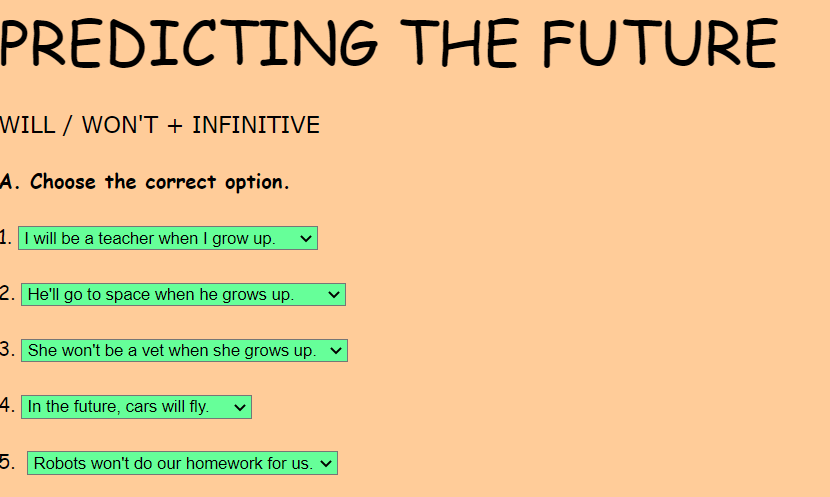Viewport: 830px width, 497px height.
Task: Click the number 2 question label
Action: pos(7,293)
